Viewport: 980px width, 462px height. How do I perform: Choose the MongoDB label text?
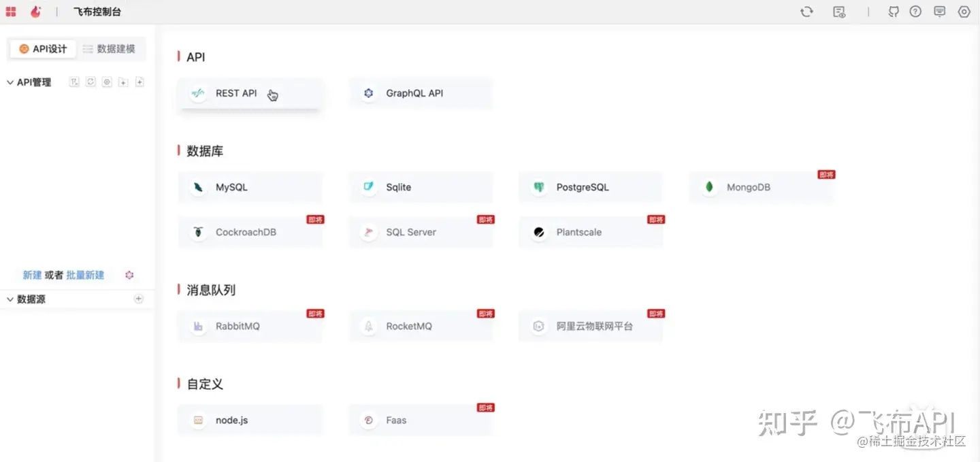[749, 187]
